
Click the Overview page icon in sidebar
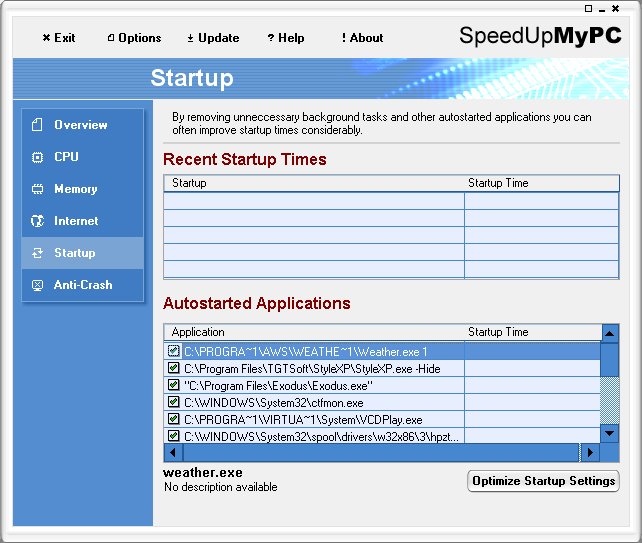[x=37, y=124]
